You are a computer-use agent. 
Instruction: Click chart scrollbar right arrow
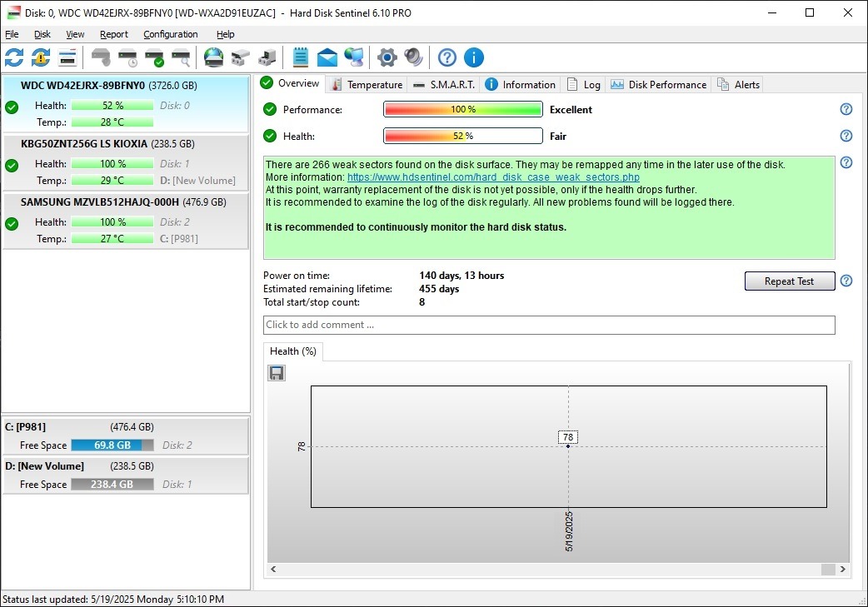842,569
